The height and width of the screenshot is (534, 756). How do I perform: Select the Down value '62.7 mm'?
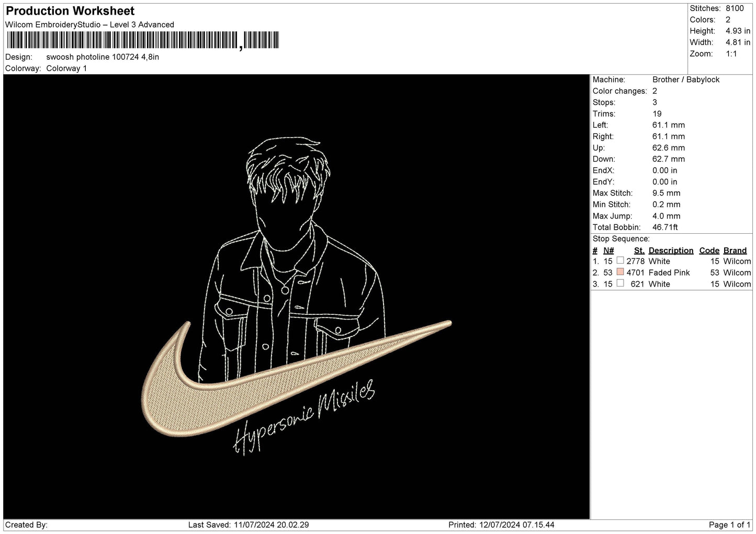tap(668, 159)
